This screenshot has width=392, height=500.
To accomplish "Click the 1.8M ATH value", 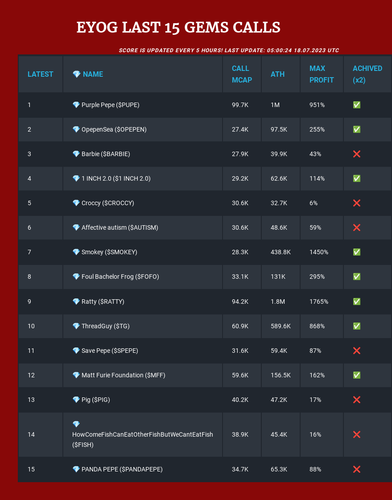I will click(277, 301).
